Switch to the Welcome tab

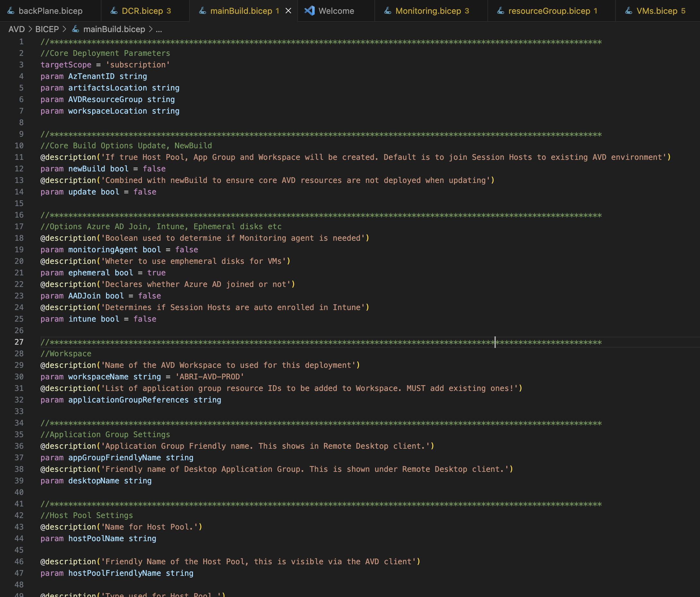pos(336,11)
